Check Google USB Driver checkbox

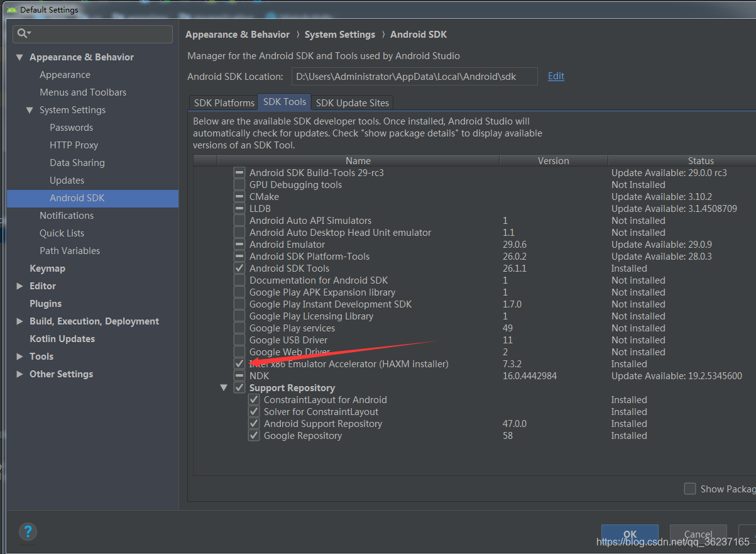coord(239,340)
